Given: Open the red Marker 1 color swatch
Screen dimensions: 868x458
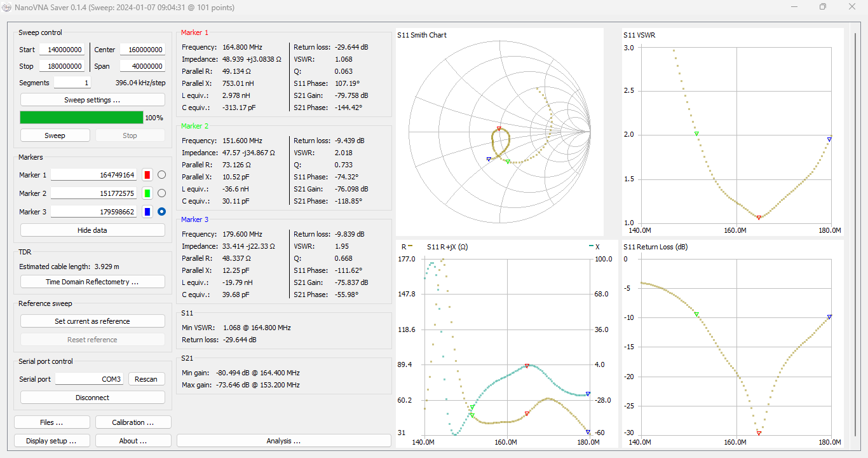Looking at the screenshot, I should (147, 175).
